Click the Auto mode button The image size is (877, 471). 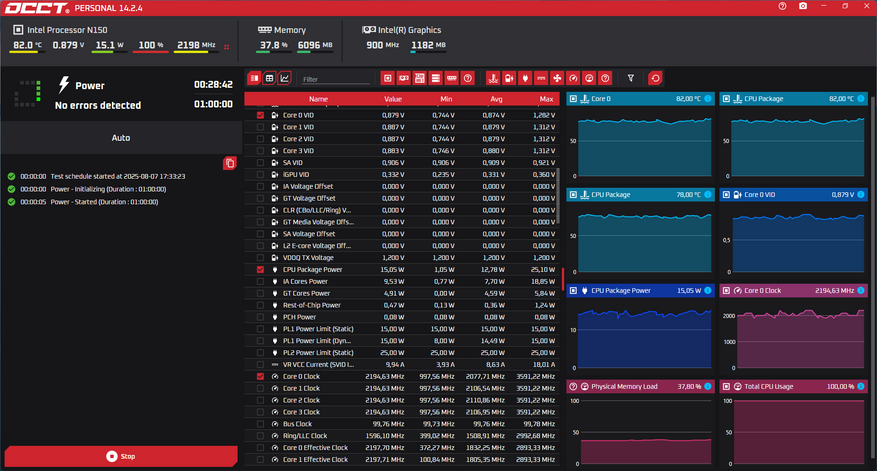click(x=121, y=138)
